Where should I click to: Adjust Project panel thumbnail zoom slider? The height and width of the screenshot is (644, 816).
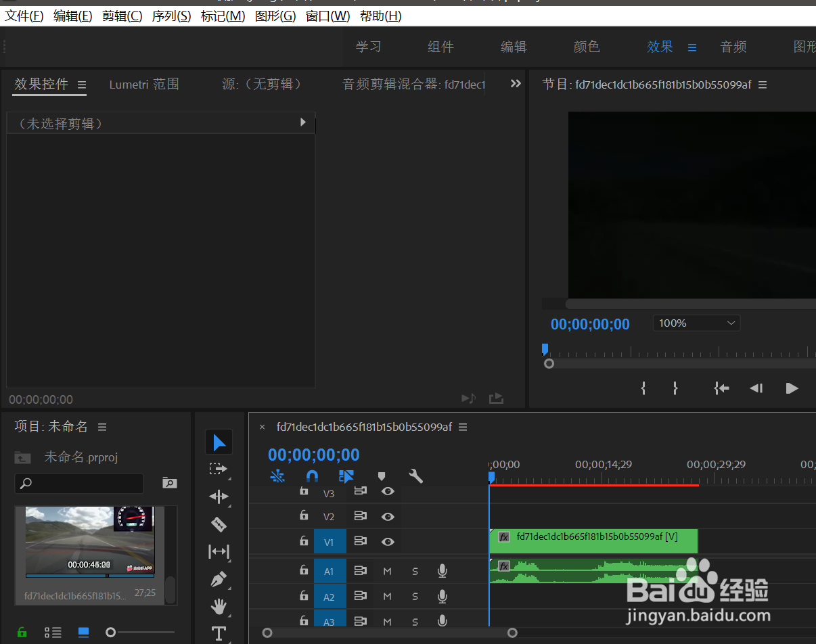click(111, 632)
